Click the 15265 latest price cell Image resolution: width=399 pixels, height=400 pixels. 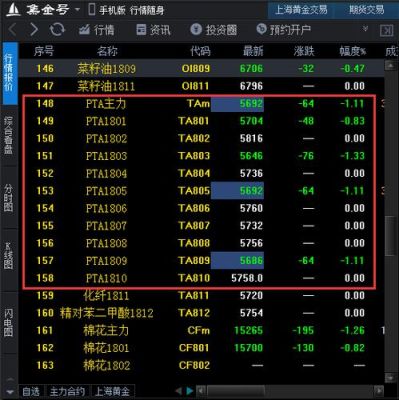[248, 330]
